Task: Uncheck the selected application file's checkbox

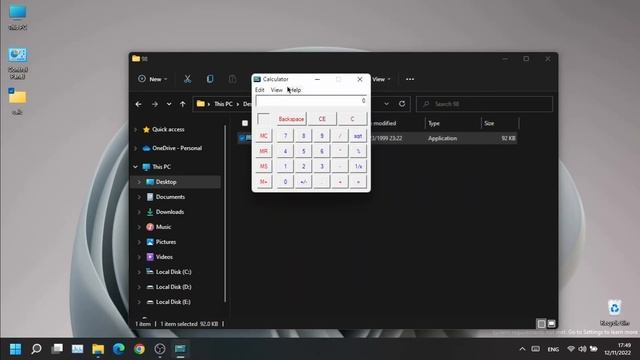Action: pyautogui.click(x=242, y=138)
